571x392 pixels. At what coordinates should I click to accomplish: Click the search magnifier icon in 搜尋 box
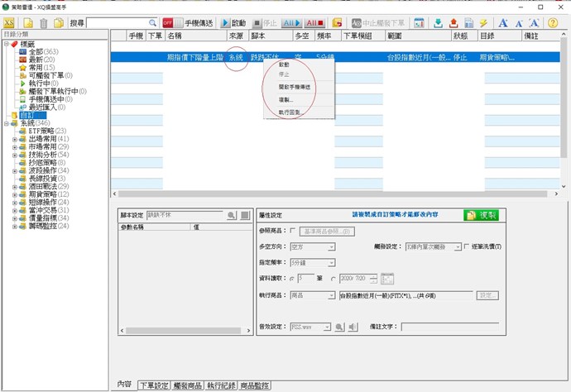pyautogui.click(x=152, y=22)
